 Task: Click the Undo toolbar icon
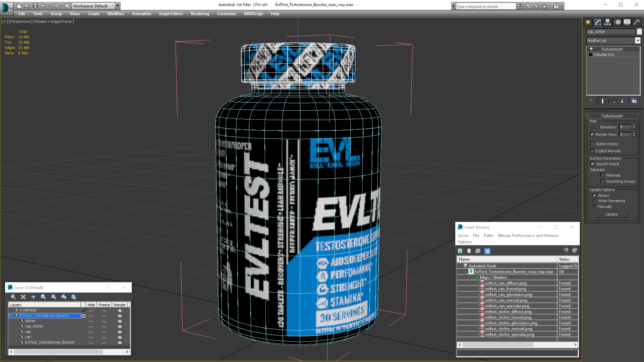[x=43, y=6]
